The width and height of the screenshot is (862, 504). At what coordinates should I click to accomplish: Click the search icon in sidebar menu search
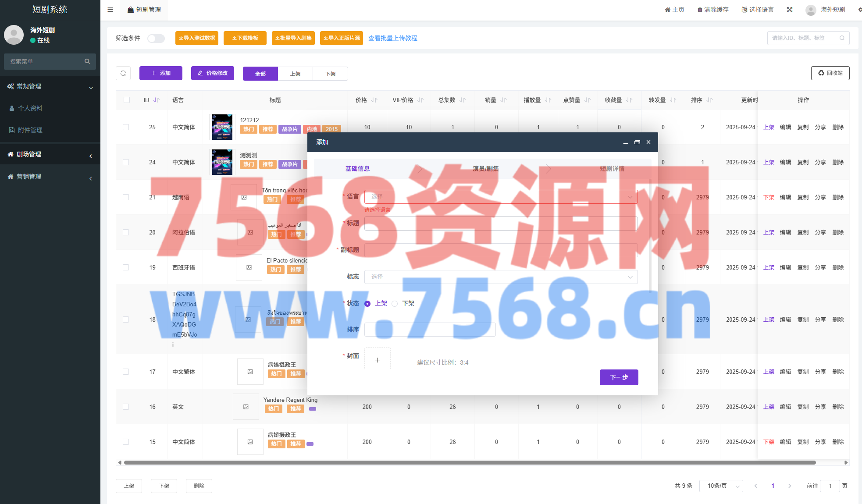[x=87, y=61]
